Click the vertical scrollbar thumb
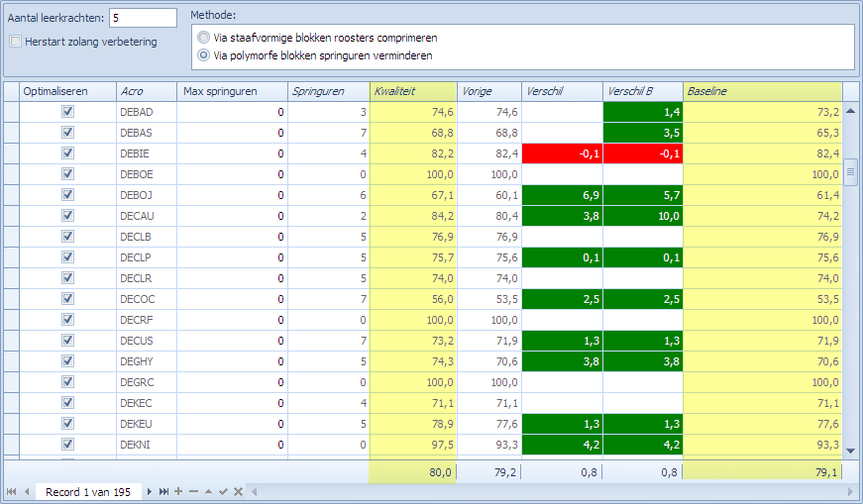863x504 pixels. [850, 172]
